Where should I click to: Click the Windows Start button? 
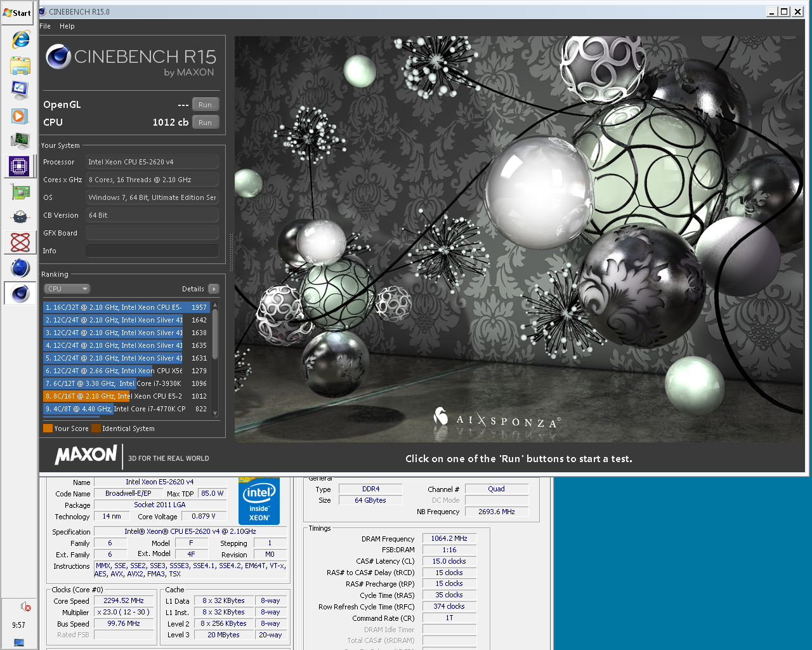click(17, 13)
